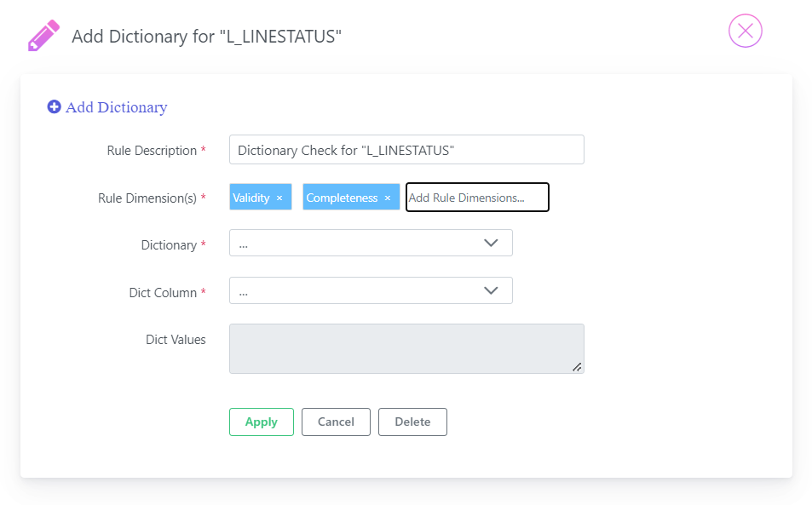
Task: Click the Dictionary dropdown chevron arrow
Action: (x=491, y=243)
